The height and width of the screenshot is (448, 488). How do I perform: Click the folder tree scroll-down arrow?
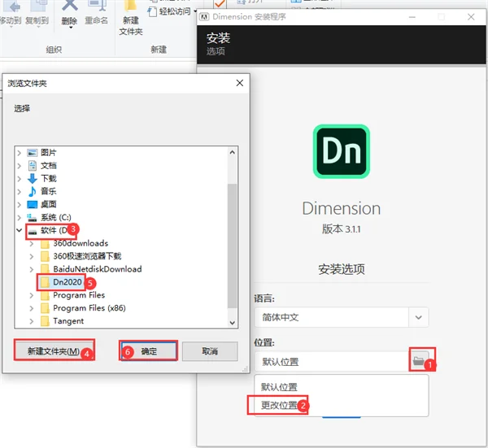(x=232, y=323)
